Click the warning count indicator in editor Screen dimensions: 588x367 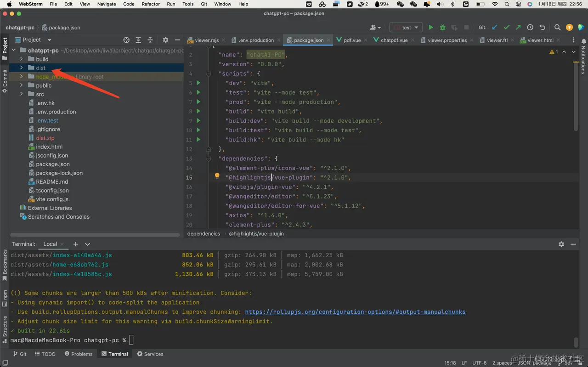pyautogui.click(x=554, y=52)
